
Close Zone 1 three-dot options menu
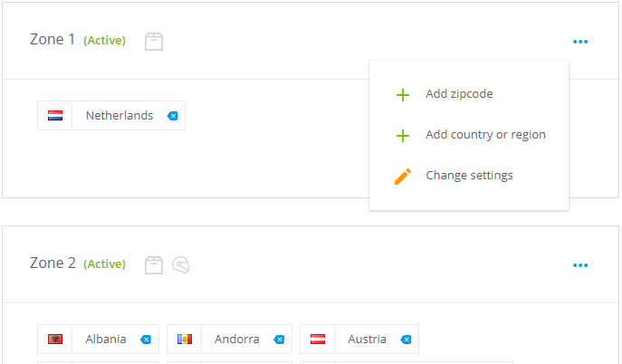(580, 42)
